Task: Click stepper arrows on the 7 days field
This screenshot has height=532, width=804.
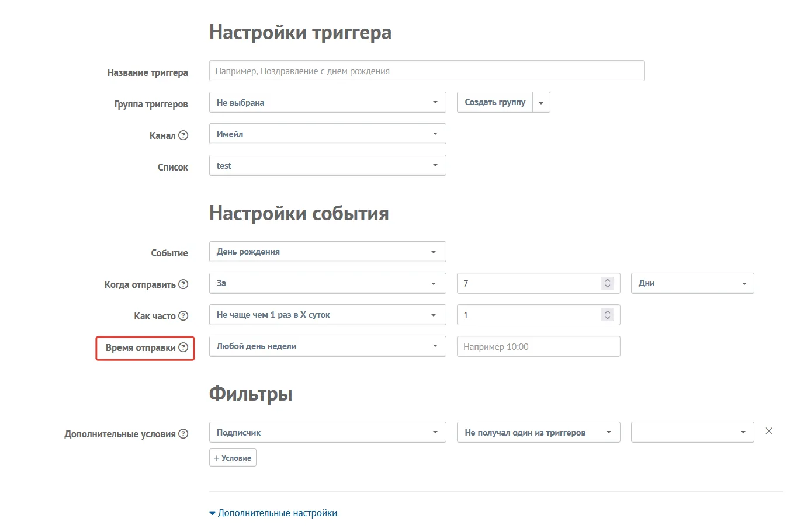Action: [x=608, y=283]
